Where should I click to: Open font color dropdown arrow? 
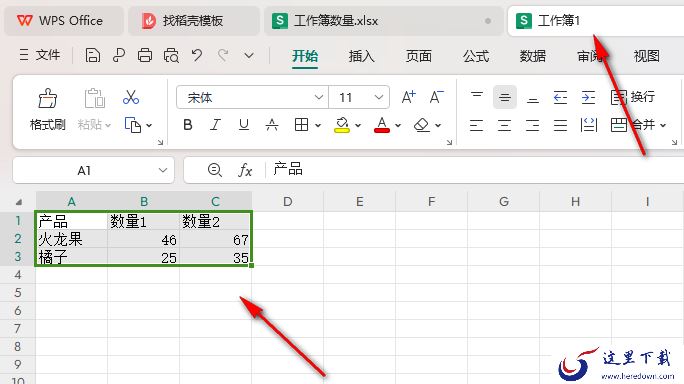point(398,126)
